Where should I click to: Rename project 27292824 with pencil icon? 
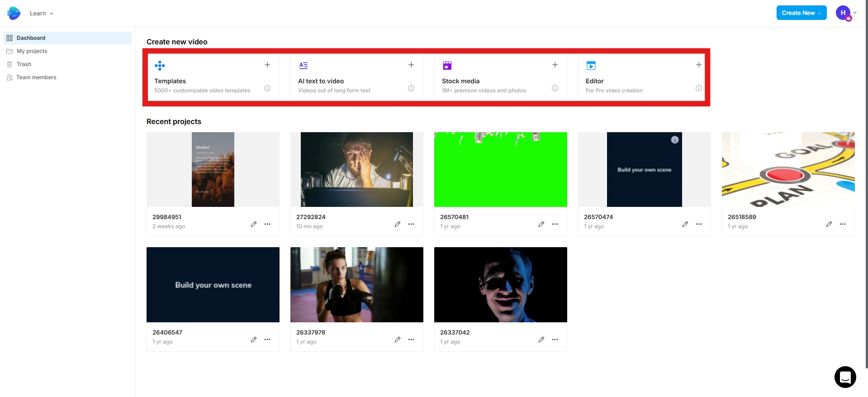[x=398, y=224]
